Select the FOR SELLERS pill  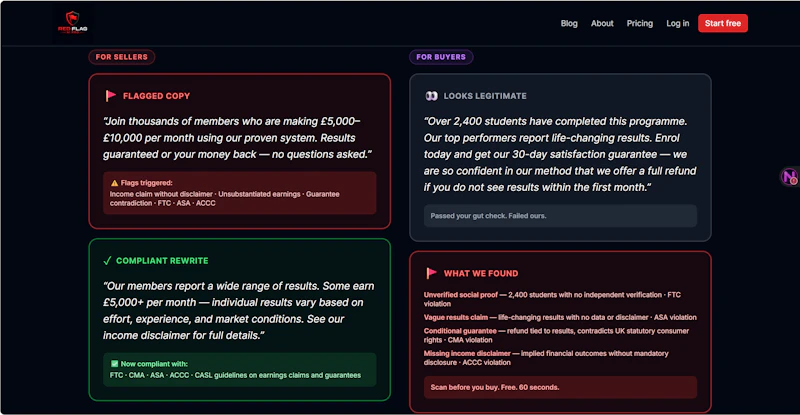click(121, 57)
